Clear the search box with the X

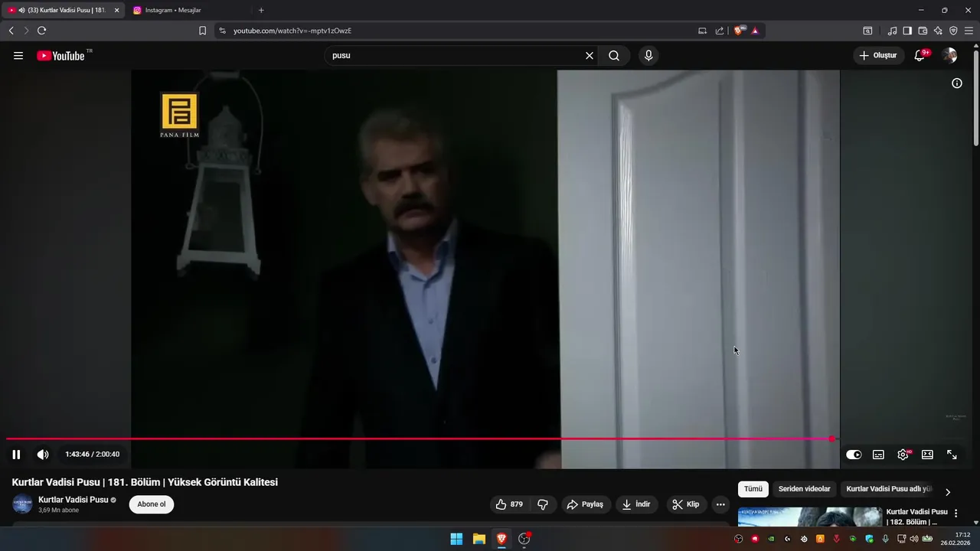coord(590,56)
